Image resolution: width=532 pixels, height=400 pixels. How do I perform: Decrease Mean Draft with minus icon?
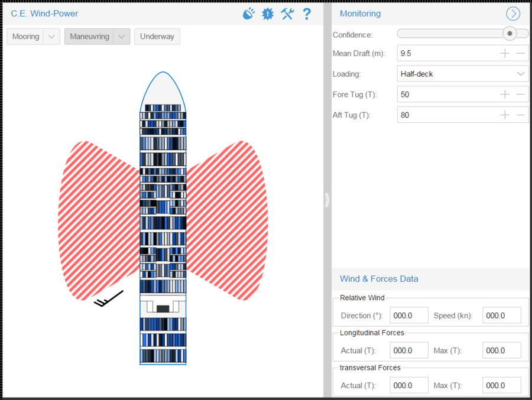tap(521, 53)
